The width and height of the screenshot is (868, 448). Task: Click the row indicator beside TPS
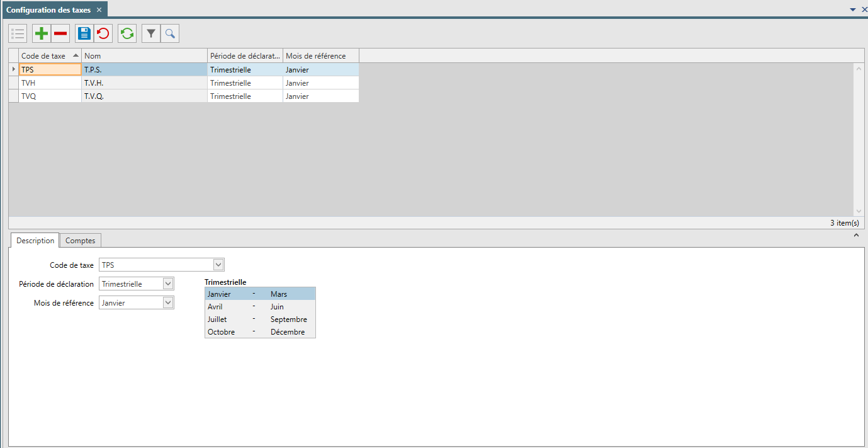14,70
